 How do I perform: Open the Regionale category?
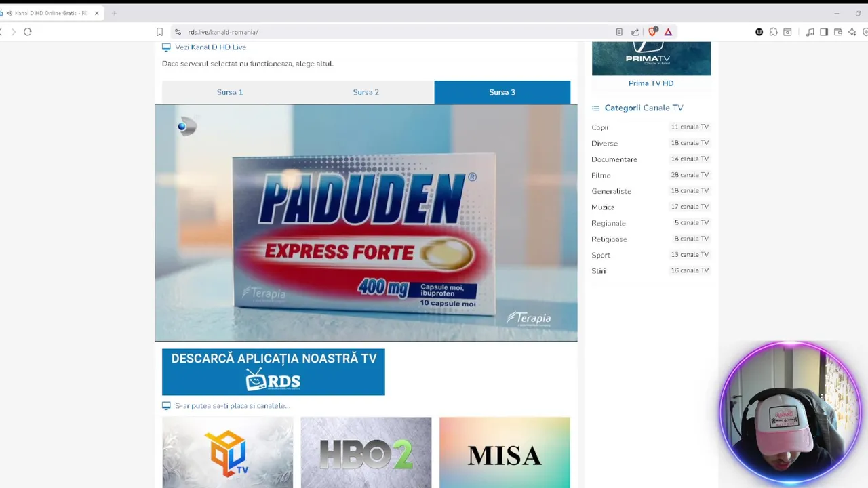(608, 223)
